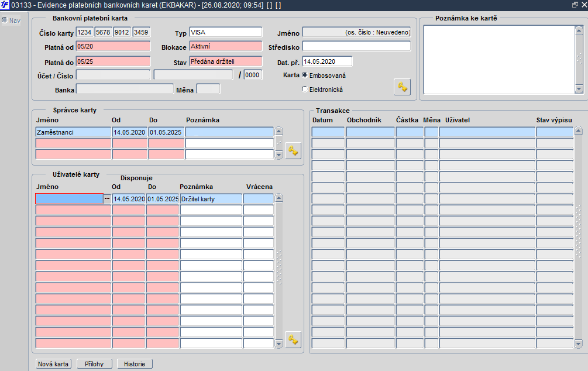The width and height of the screenshot is (588, 371).
Task: Click the key icon in Správce karty panel
Action: click(x=293, y=151)
